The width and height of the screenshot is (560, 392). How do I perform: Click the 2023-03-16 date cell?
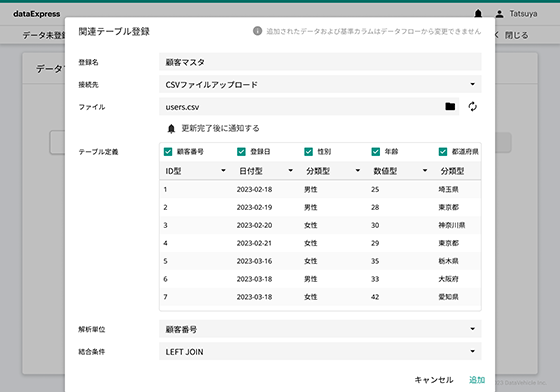click(x=254, y=261)
